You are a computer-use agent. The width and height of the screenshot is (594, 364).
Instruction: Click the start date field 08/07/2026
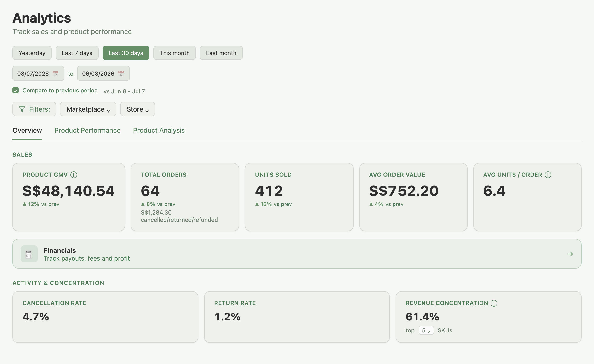38,73
